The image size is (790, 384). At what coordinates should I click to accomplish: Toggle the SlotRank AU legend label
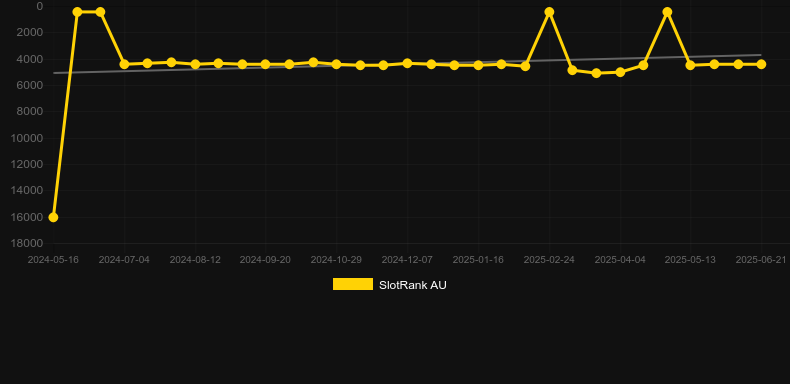(x=413, y=285)
